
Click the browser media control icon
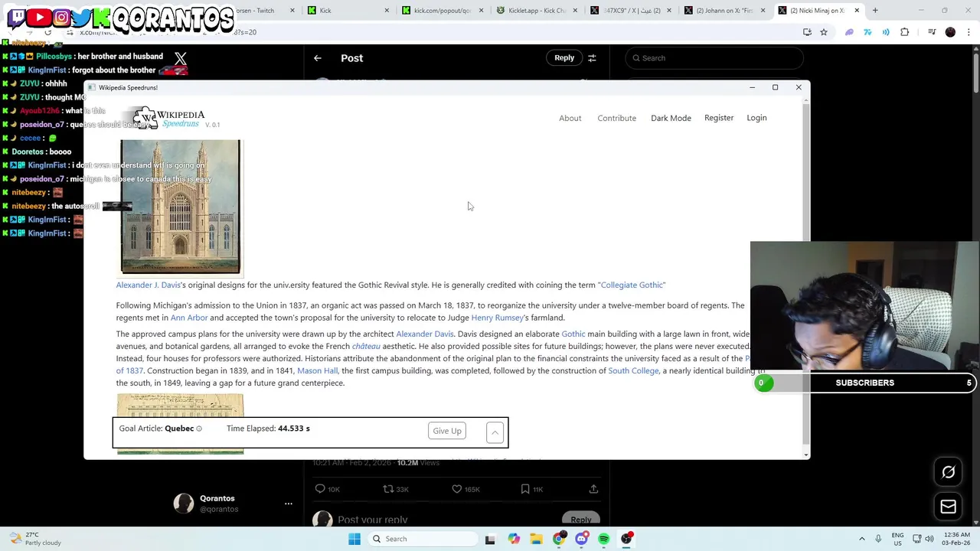(x=932, y=32)
